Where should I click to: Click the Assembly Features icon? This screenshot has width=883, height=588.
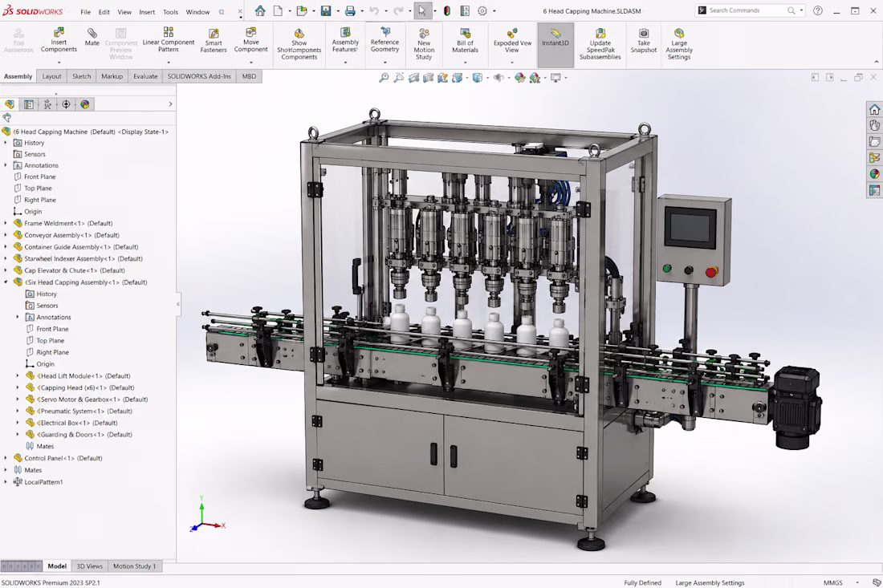345,39
